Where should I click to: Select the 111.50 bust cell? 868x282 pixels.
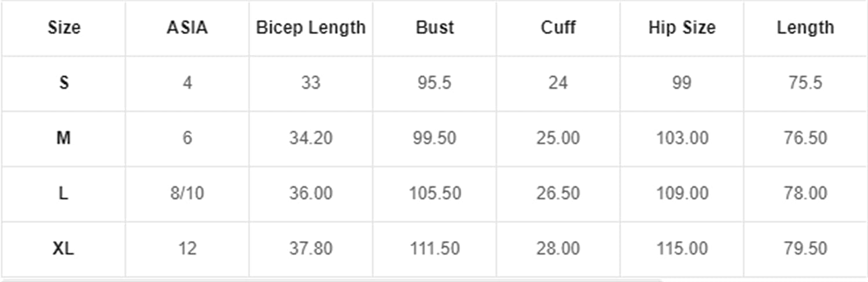pyautogui.click(x=435, y=249)
